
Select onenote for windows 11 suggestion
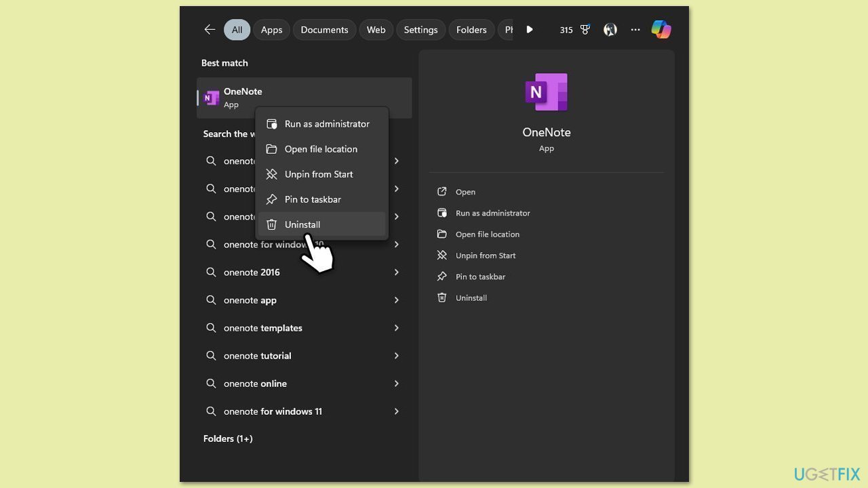coord(303,411)
